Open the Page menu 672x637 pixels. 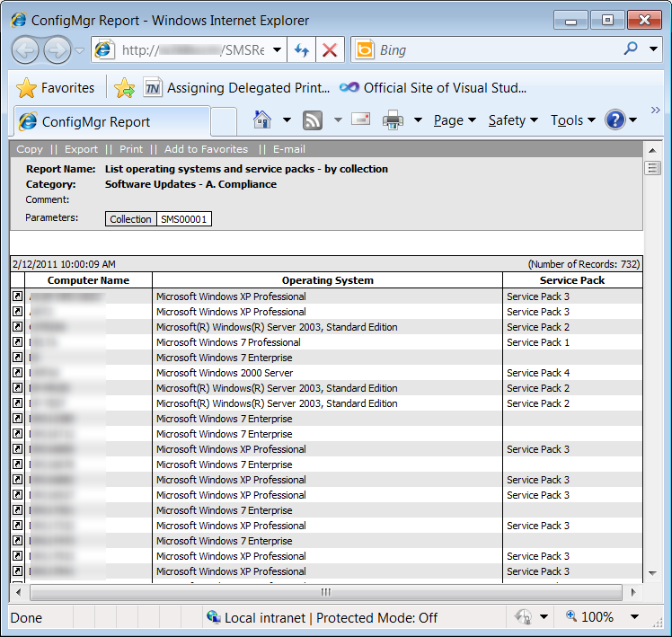[455, 120]
